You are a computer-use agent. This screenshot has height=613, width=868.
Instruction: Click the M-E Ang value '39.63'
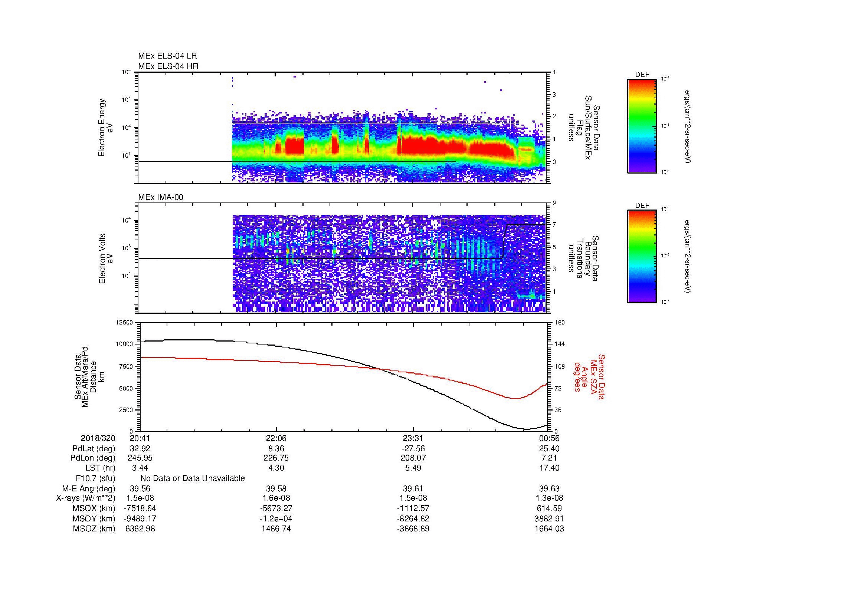tap(549, 489)
